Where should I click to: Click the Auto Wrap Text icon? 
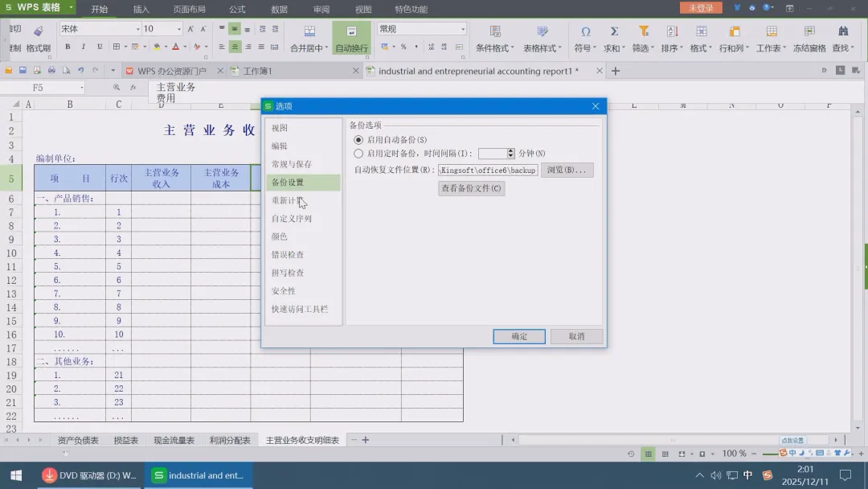pyautogui.click(x=351, y=31)
